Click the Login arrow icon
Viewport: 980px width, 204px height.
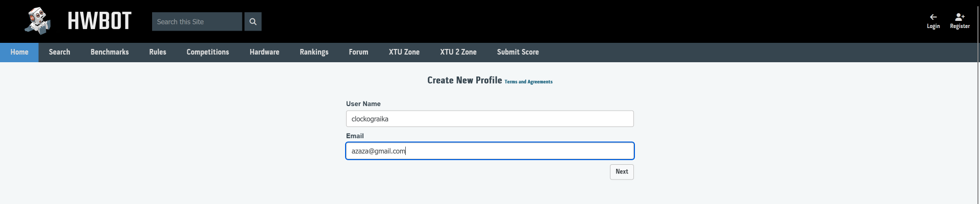[x=933, y=17]
